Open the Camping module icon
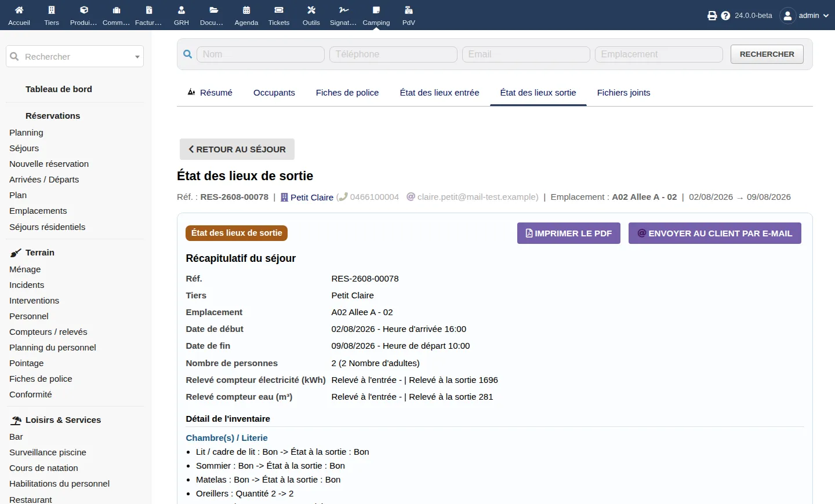Image resolution: width=835 pixels, height=504 pixels. (376, 10)
